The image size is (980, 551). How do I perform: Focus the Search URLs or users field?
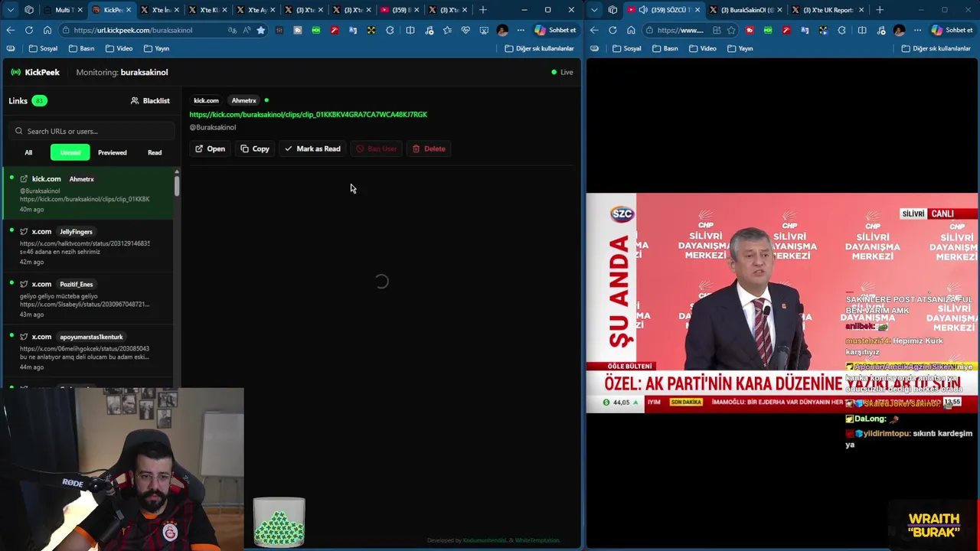pyautogui.click(x=92, y=131)
